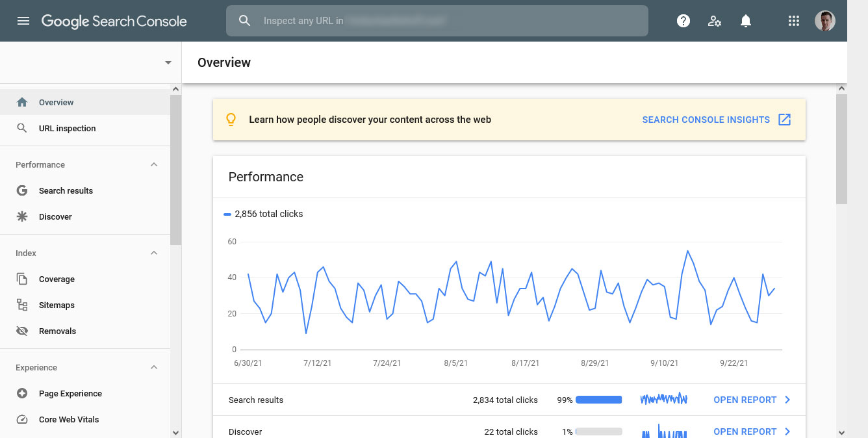
Task: Click the lightbulb tip icon
Action: [230, 120]
